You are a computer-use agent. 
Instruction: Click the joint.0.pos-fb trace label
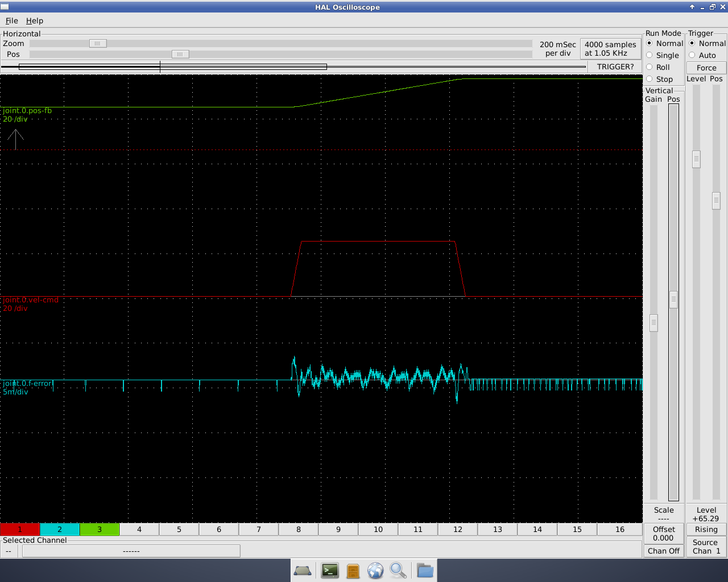(x=27, y=110)
